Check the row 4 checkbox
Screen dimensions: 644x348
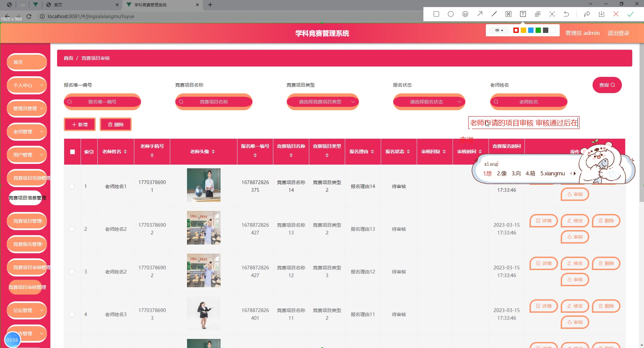72,314
